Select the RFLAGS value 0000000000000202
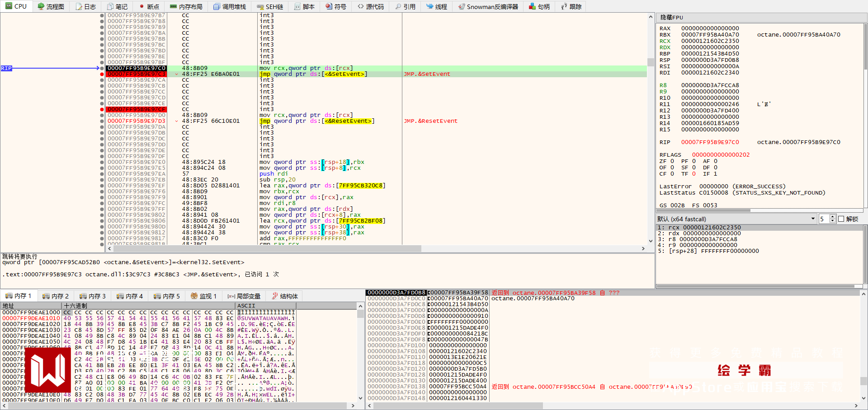868x410 pixels. tap(721, 155)
